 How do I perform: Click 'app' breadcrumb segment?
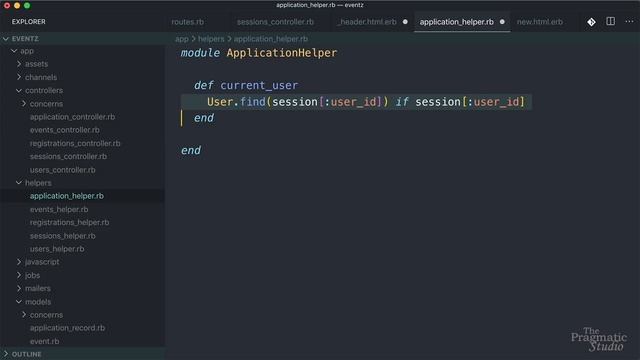[182, 39]
